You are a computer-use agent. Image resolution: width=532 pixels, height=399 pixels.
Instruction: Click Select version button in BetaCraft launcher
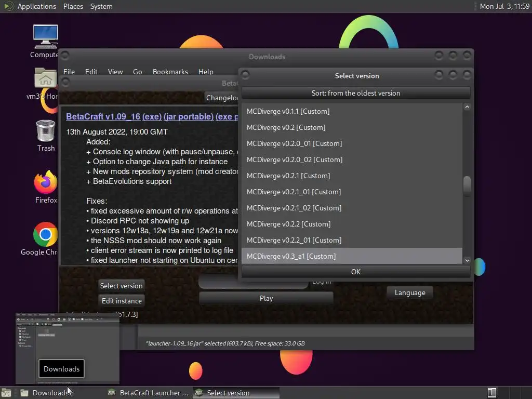coord(121,286)
